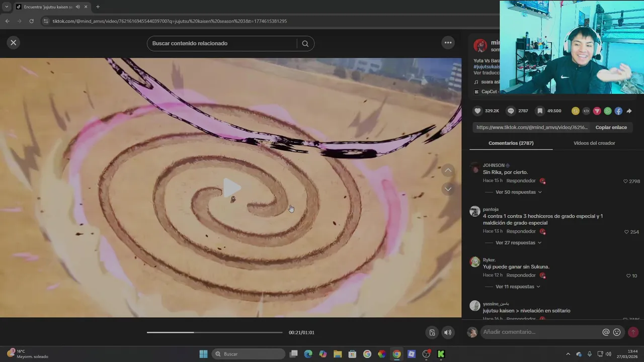Close the 'Encuentra jujutsu kaisen' browser tab

[86, 7]
